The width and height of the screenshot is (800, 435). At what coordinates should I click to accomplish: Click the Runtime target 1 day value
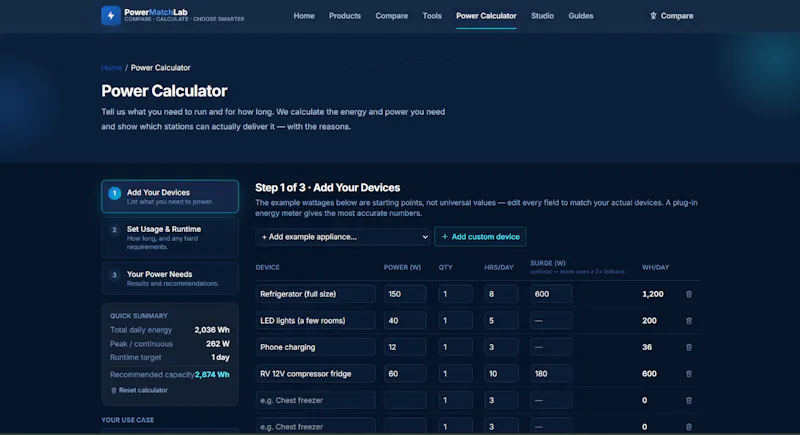(x=220, y=357)
